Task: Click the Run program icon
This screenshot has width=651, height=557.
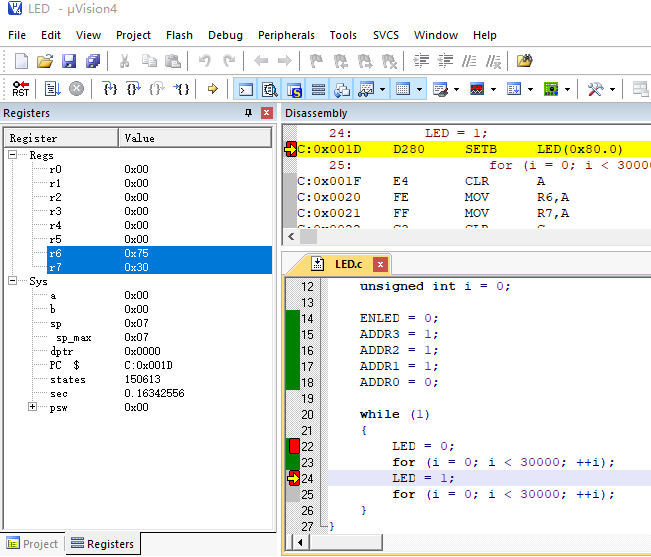Action: 52,89
